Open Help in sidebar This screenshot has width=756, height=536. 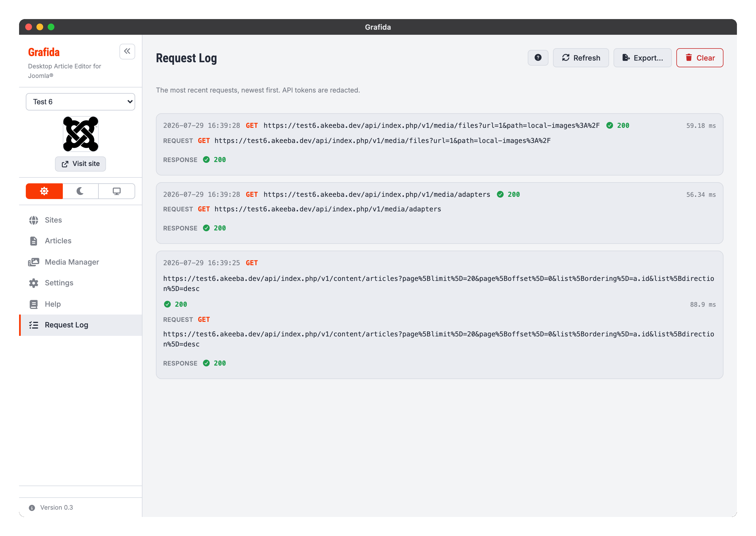pos(80,304)
